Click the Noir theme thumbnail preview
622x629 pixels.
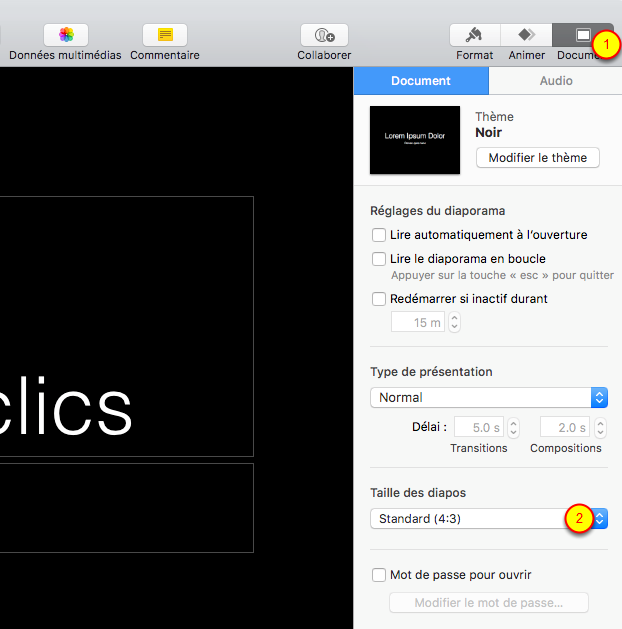click(415, 140)
